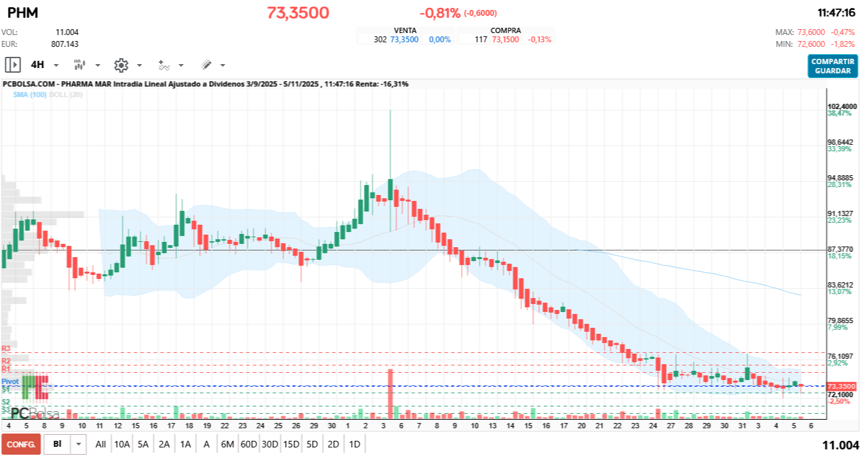
Task: Expand the arrow next to the gear icon
Action: point(139,65)
